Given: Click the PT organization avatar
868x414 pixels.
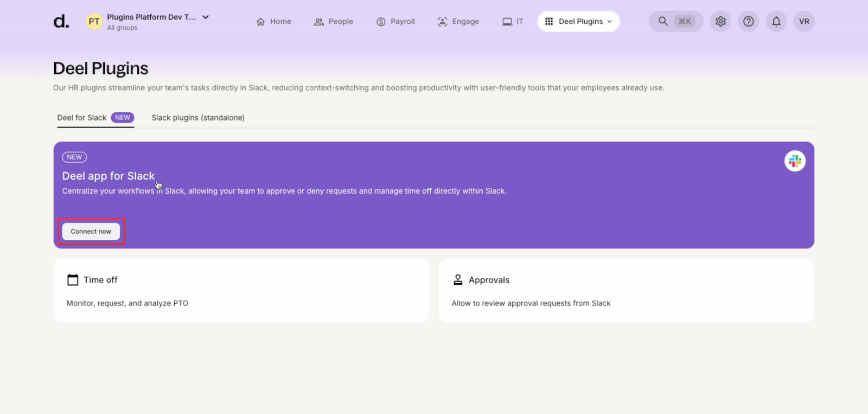Looking at the screenshot, I should (94, 22).
